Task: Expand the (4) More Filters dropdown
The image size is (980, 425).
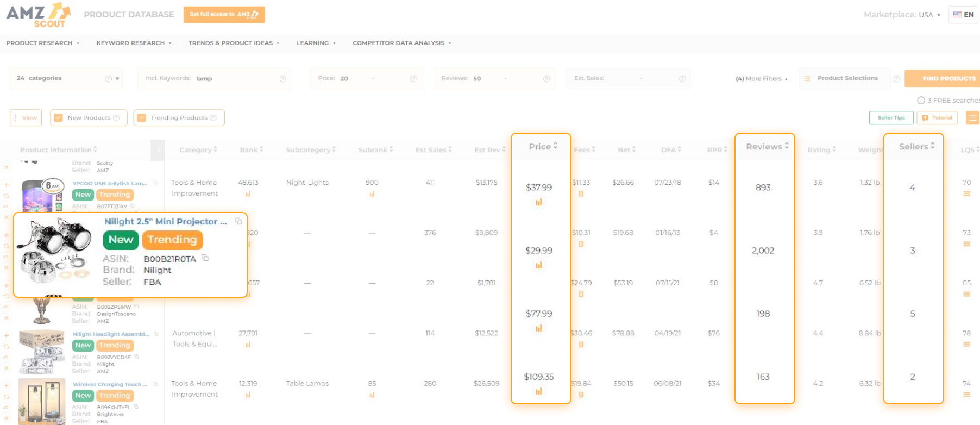Action: (x=762, y=79)
